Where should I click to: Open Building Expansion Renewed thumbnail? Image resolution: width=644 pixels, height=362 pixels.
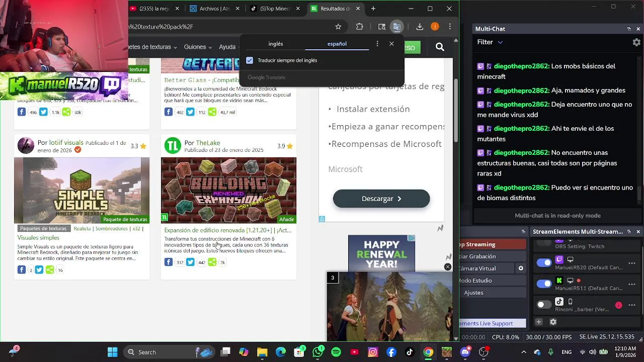[228, 190]
